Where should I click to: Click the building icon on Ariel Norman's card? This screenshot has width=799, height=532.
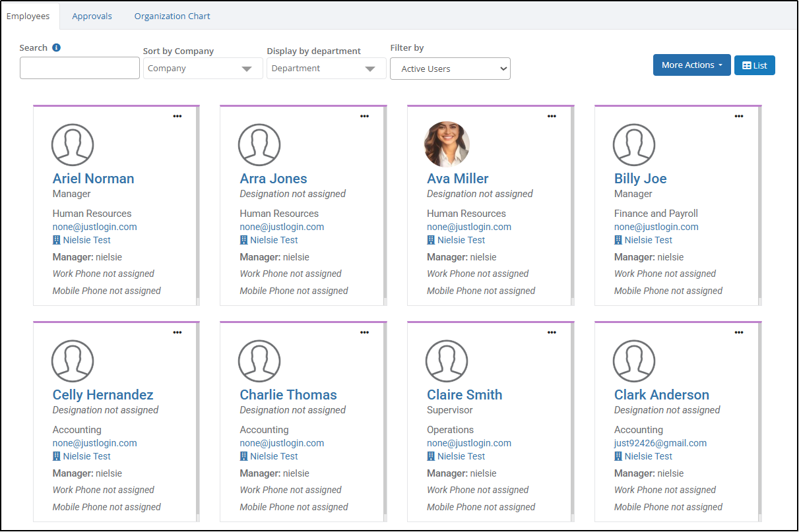tap(57, 240)
